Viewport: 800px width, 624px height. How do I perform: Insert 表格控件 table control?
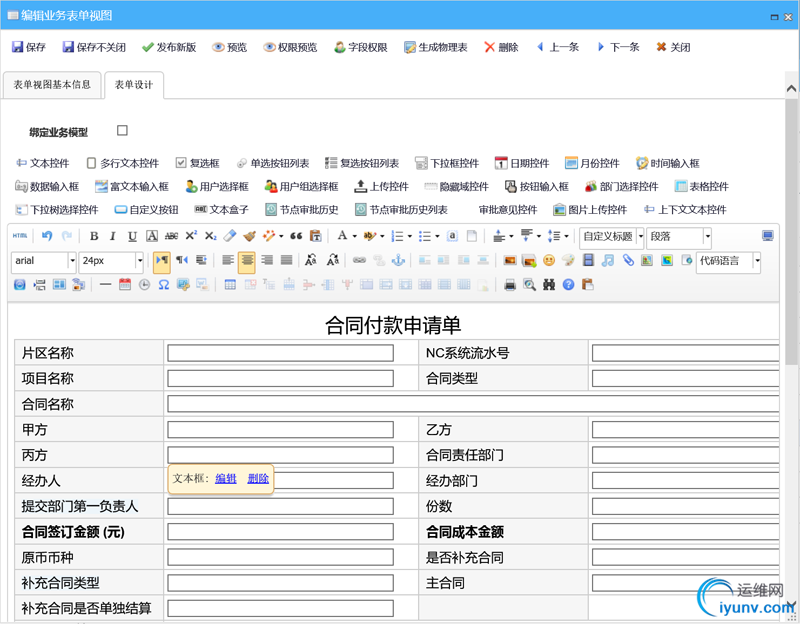(x=702, y=187)
